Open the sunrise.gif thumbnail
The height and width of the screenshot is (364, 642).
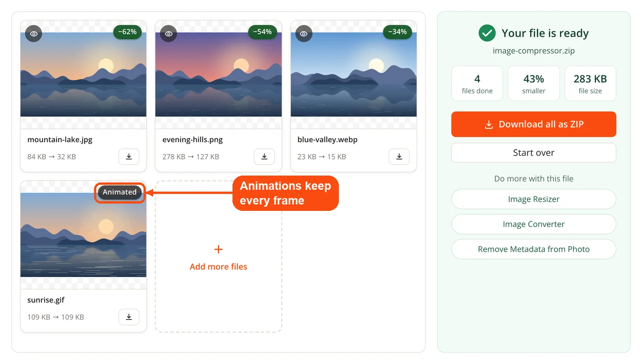pos(83,235)
